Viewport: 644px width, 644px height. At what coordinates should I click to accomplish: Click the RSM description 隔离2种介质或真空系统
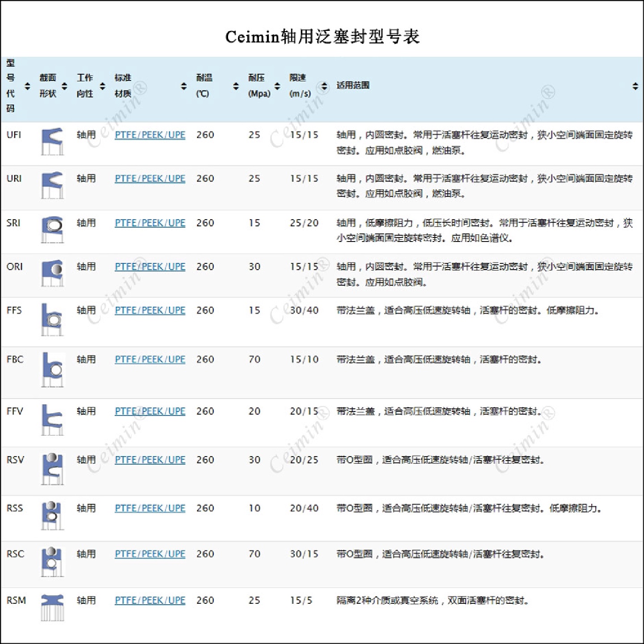pos(387,601)
